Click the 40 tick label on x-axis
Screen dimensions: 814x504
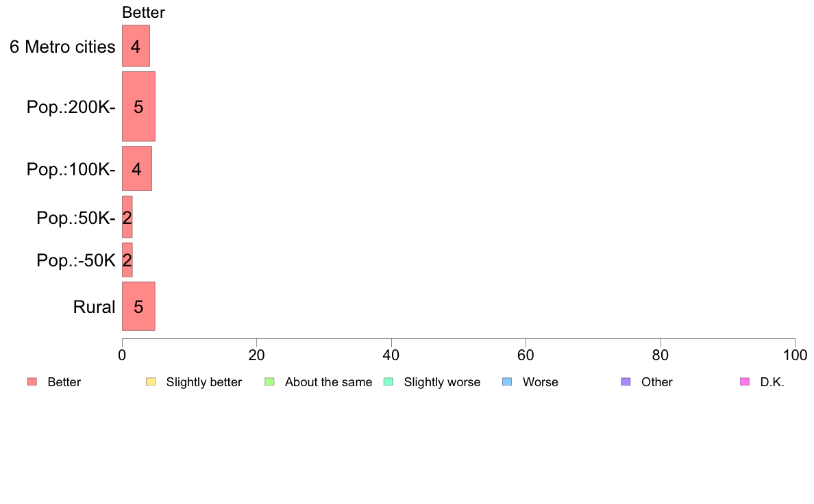(x=391, y=355)
